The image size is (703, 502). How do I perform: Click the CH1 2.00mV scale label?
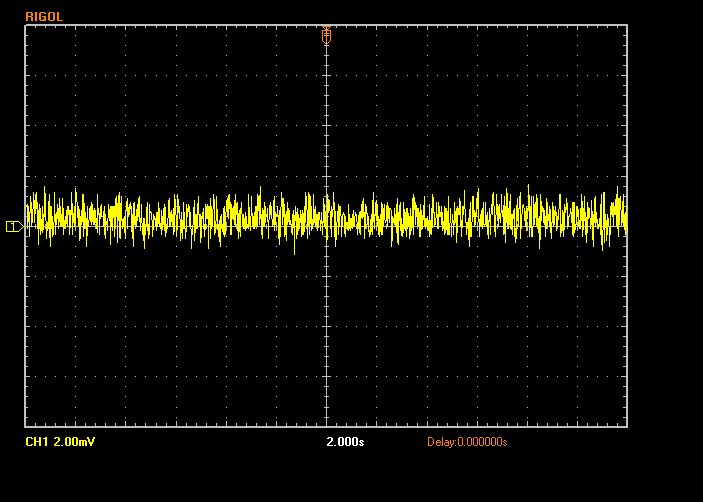point(60,442)
